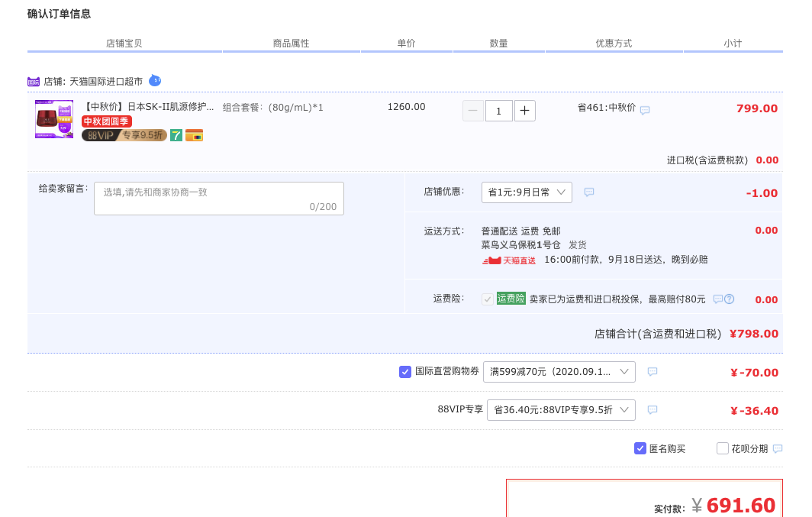Image resolution: width=812 pixels, height=517 pixels.
Task: Click the 天猫直送 delivery logo
Action: 509,260
